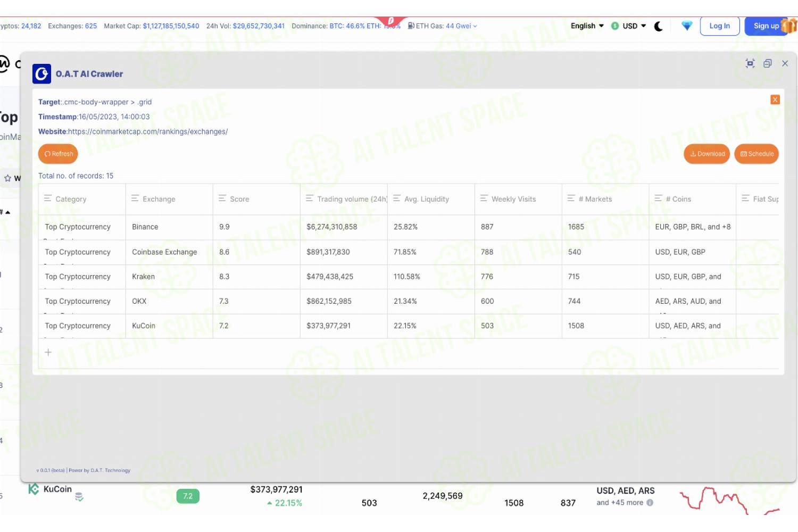Click the KuCoin logo in background page

point(34,489)
